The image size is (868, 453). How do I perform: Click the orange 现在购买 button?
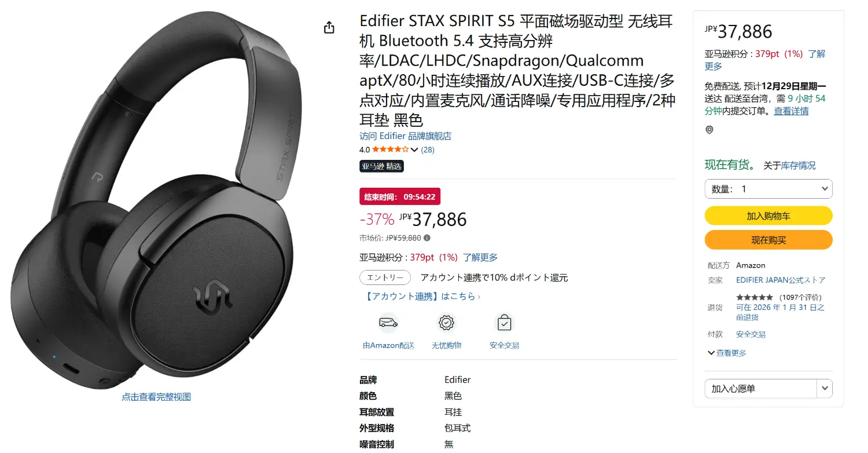[768, 240]
